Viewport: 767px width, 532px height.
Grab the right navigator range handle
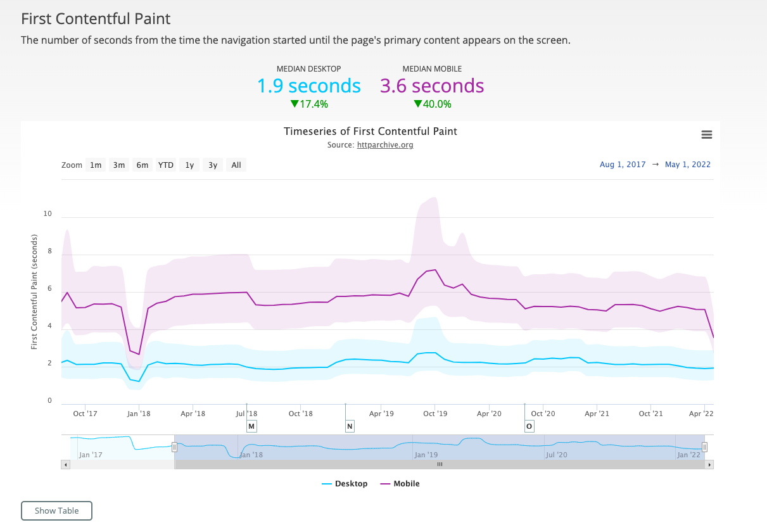click(x=704, y=447)
